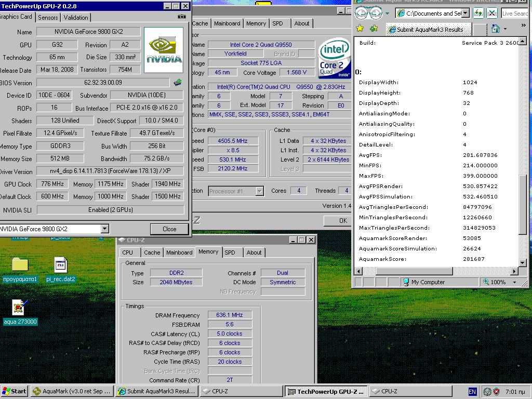The width and height of the screenshot is (532, 399).
Task: Open the προγραματα1 folder icon on desktop
Action: pos(20,264)
